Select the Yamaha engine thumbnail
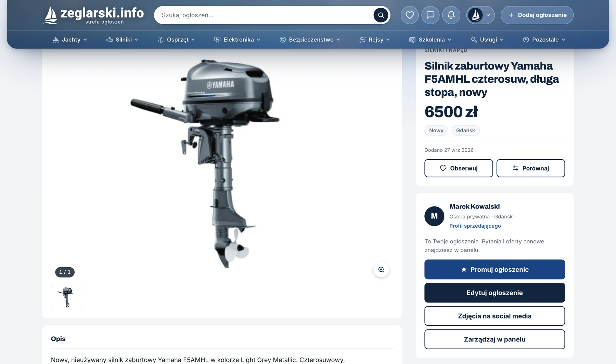This screenshot has height=364, width=616. pos(67,298)
